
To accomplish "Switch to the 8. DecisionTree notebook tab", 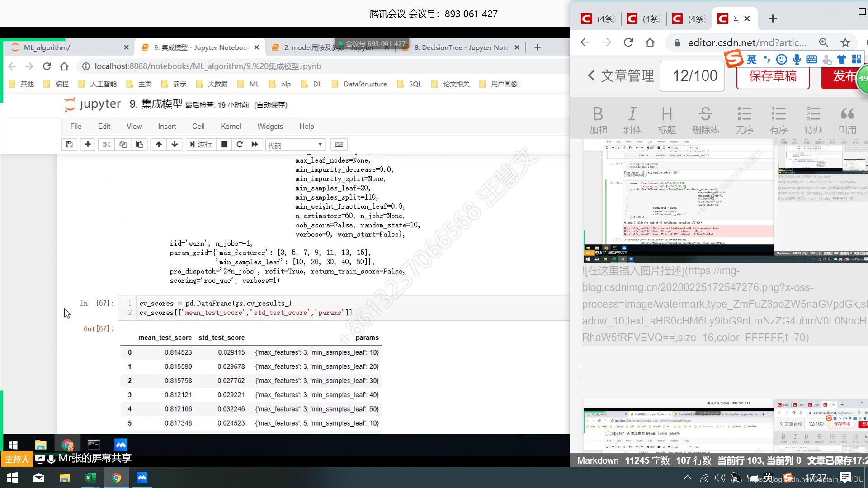I will (461, 47).
